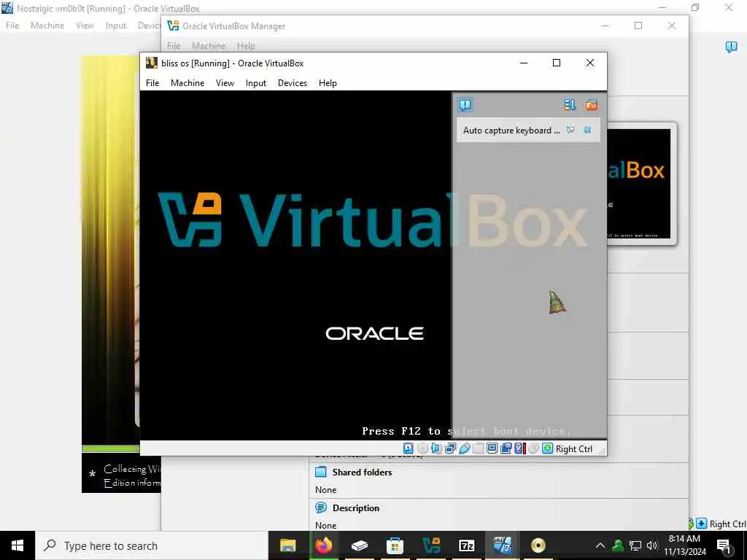Screen dimensions: 747x560
Task: Click the hard disk activity status icon
Action: (x=409, y=448)
